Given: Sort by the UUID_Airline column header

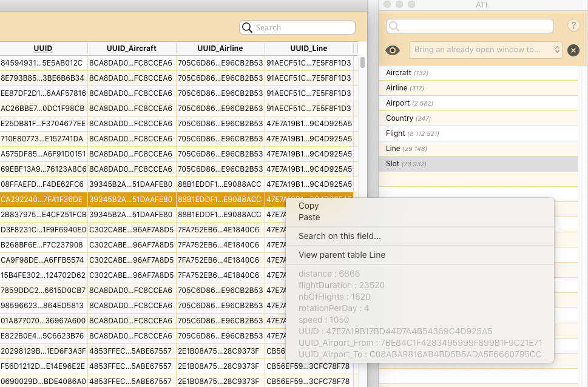Looking at the screenshot, I should [220, 49].
